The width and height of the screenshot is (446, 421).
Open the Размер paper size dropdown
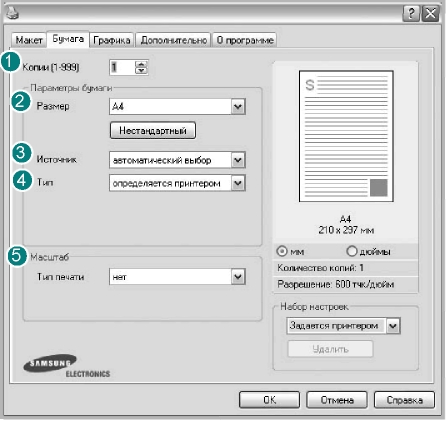tap(238, 107)
